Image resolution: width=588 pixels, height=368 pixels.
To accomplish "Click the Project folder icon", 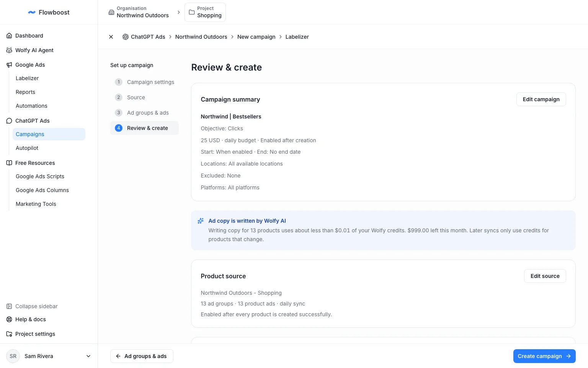I will pos(192,12).
